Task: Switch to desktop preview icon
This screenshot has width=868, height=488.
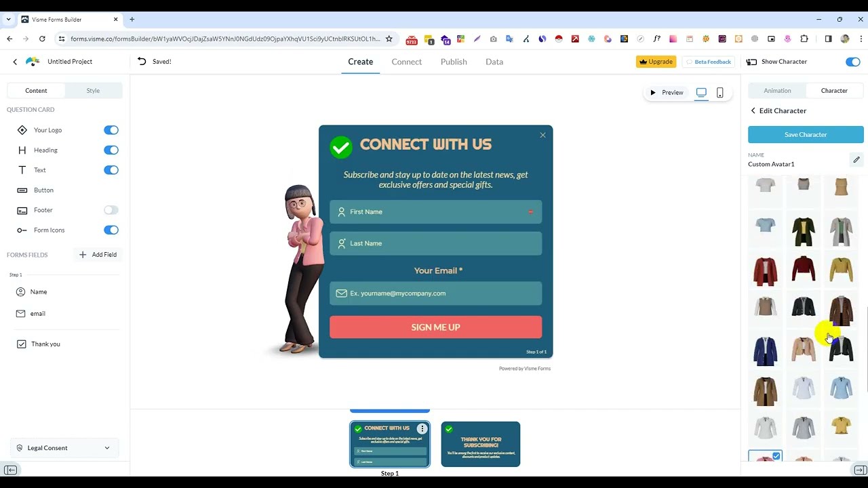Action: [x=701, y=93]
